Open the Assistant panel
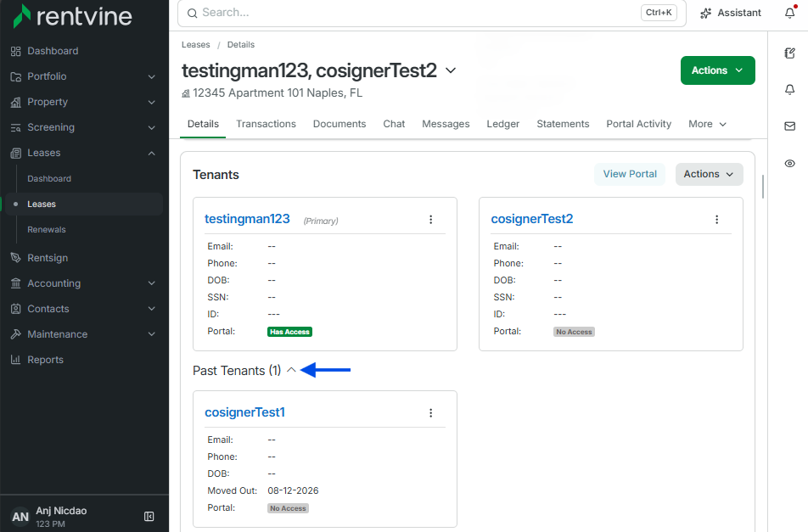Viewport: 808px width, 532px height. pos(731,13)
